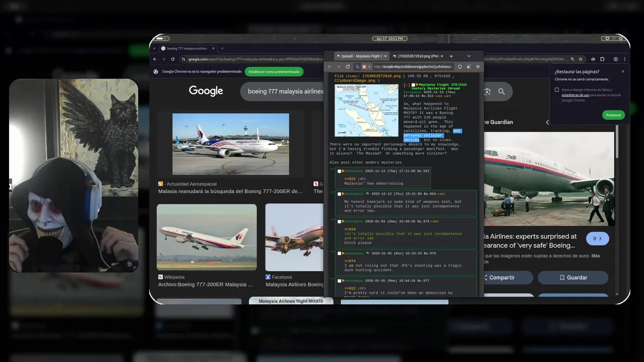The width and height of the screenshot is (644, 362).
Task: Close the Chrome boeing 777 tab
Action: tap(213, 48)
